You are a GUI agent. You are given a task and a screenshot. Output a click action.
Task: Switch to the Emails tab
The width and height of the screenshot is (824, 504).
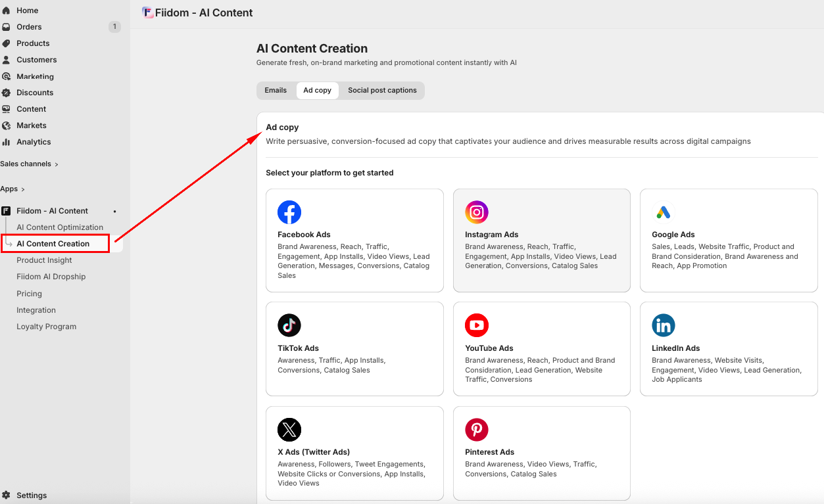[x=276, y=91]
